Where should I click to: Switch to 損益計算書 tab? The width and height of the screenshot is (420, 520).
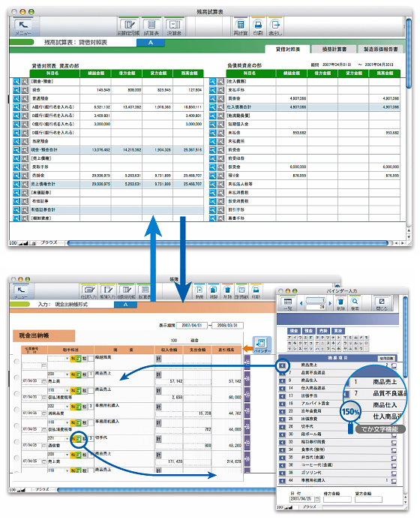pos(334,50)
